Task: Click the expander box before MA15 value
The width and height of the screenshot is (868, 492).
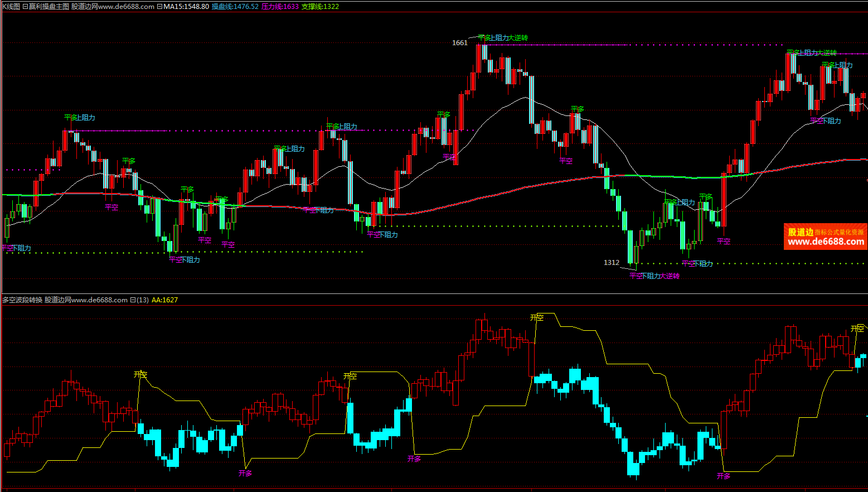Action: (x=160, y=7)
